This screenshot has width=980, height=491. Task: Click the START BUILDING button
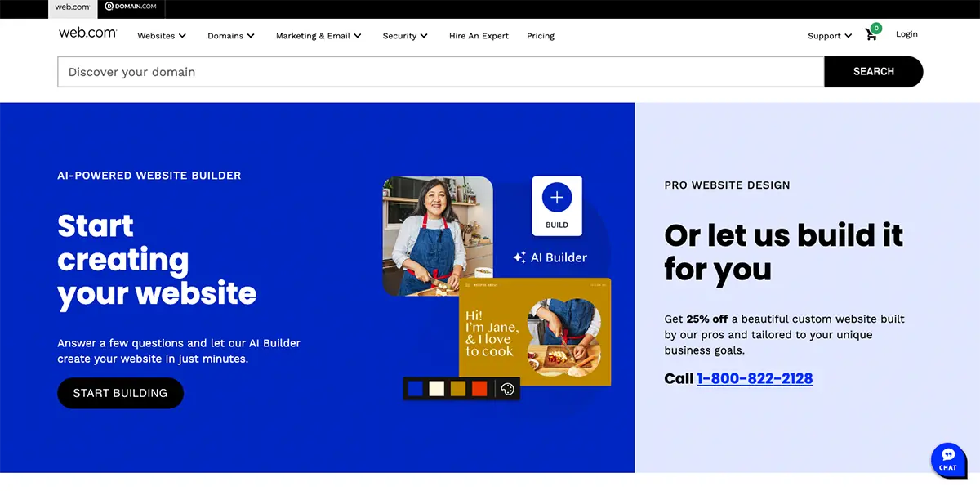[x=120, y=393]
